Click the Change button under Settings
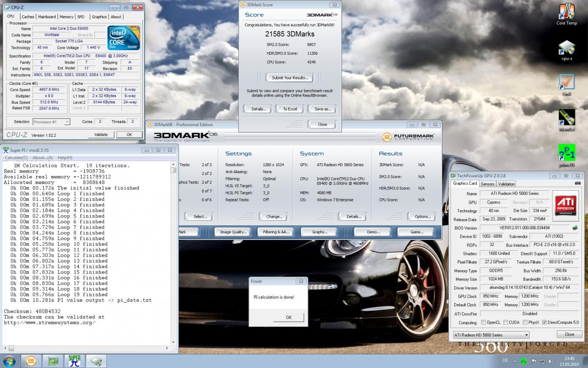 [x=274, y=216]
